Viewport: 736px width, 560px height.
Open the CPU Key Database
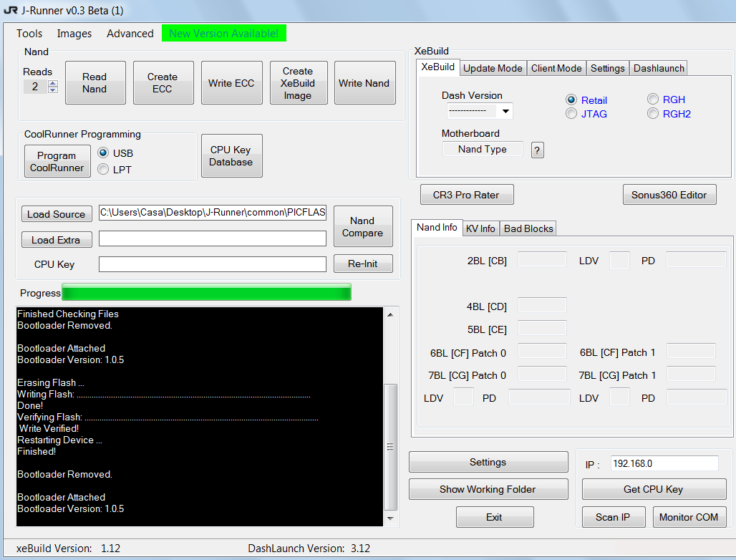tap(231, 155)
